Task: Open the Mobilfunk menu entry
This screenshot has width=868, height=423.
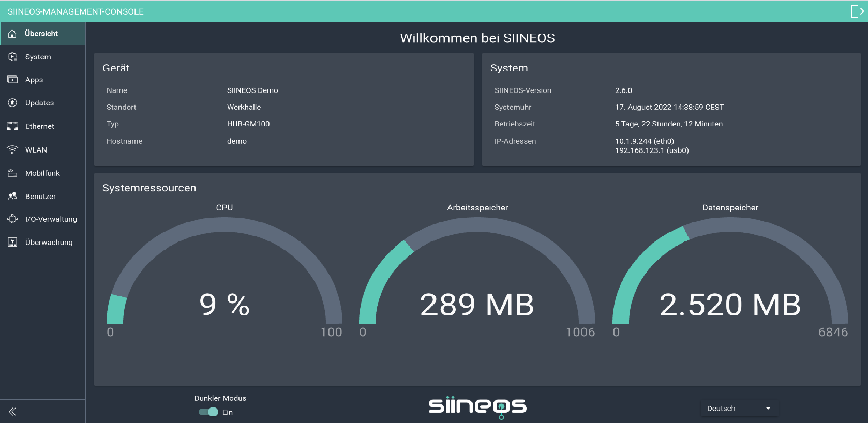Action: (43, 173)
